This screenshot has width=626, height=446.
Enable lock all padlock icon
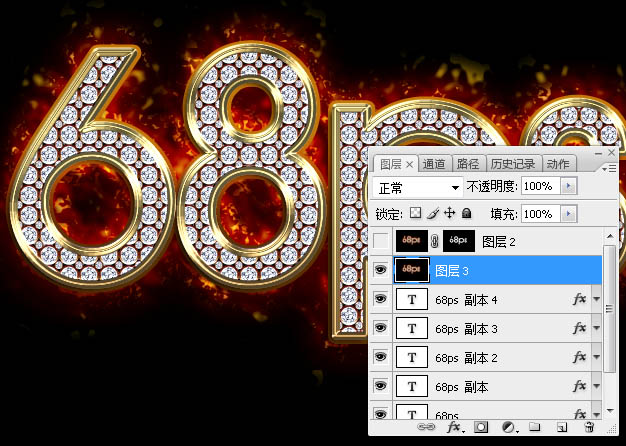point(467,214)
